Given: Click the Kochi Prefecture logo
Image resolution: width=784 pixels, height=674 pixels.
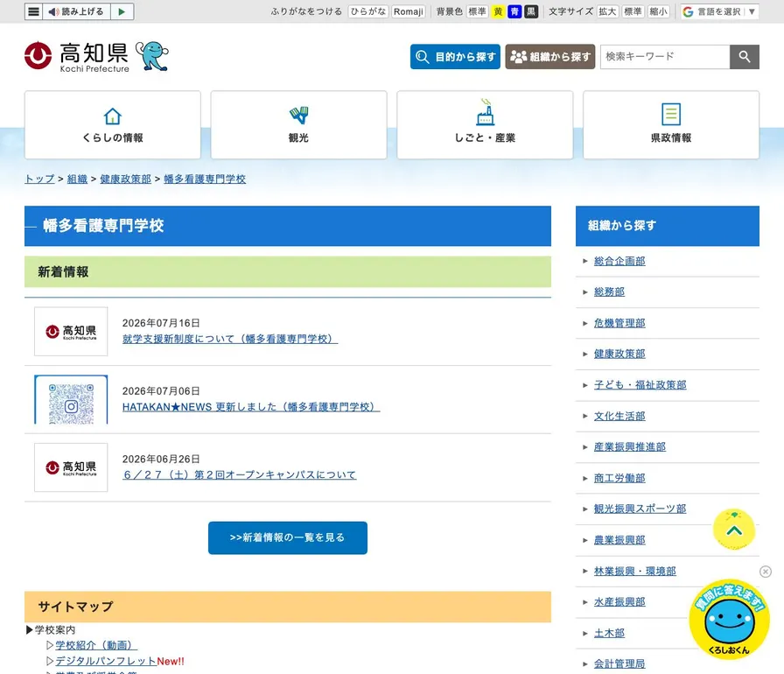Looking at the screenshot, I should (76, 57).
